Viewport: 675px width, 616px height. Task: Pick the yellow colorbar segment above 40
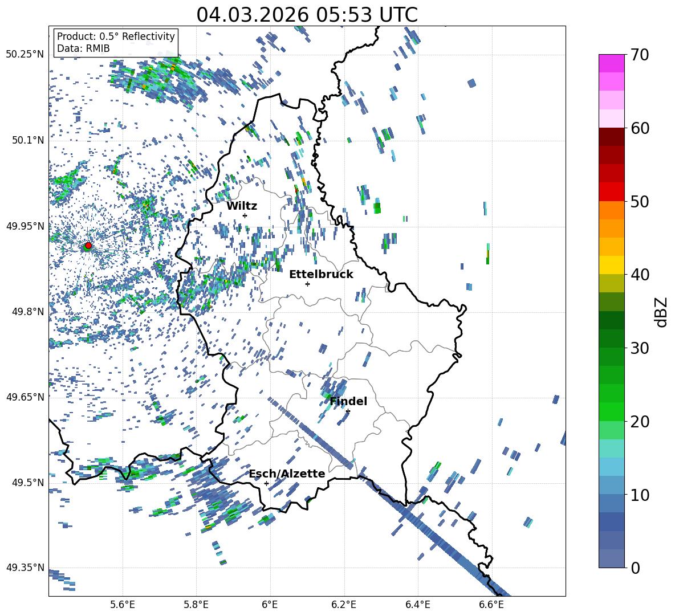tap(611, 265)
